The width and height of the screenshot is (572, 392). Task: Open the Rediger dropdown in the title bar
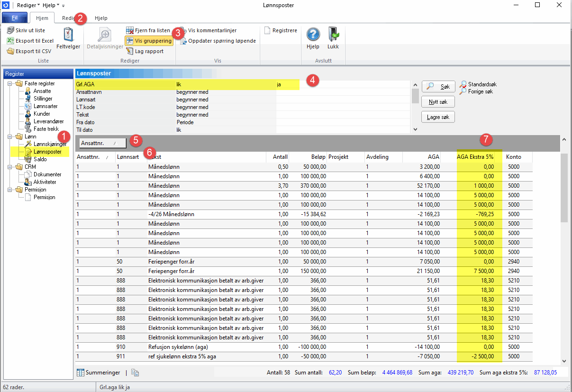coord(28,5)
